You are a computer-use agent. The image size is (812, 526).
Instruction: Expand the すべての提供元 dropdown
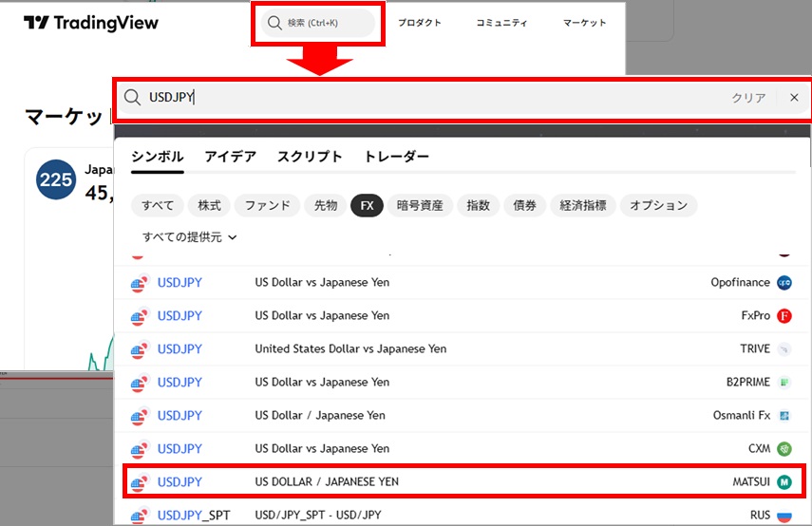(189, 237)
